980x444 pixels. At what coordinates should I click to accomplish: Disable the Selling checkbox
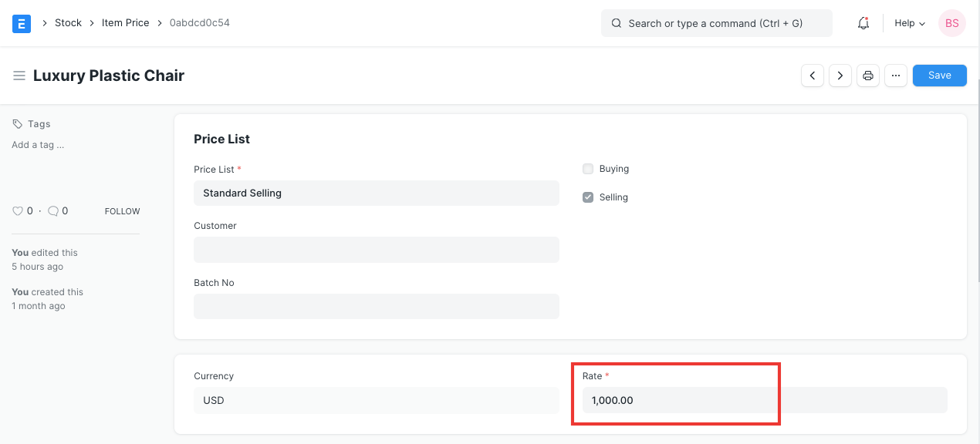[588, 197]
